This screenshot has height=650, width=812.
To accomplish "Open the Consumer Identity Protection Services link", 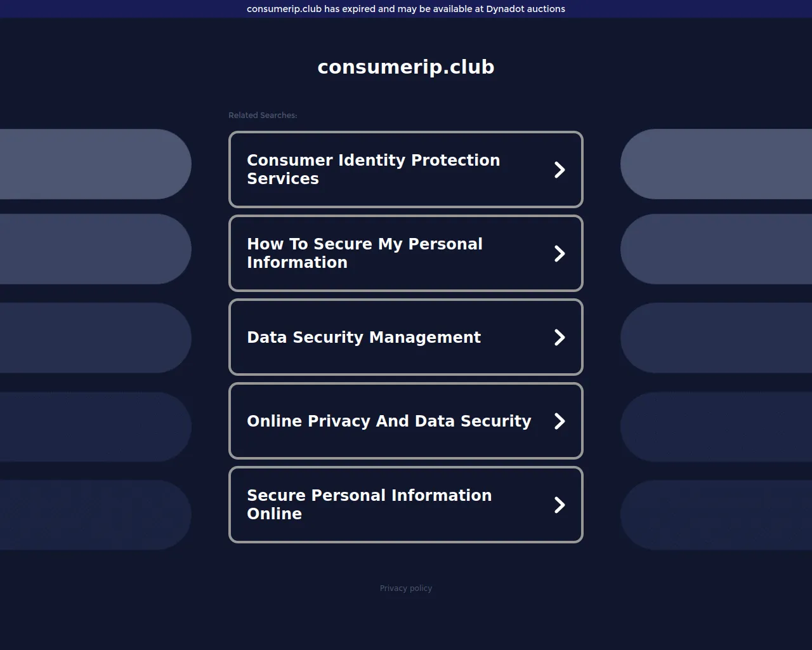I will pyautogui.click(x=373, y=169).
